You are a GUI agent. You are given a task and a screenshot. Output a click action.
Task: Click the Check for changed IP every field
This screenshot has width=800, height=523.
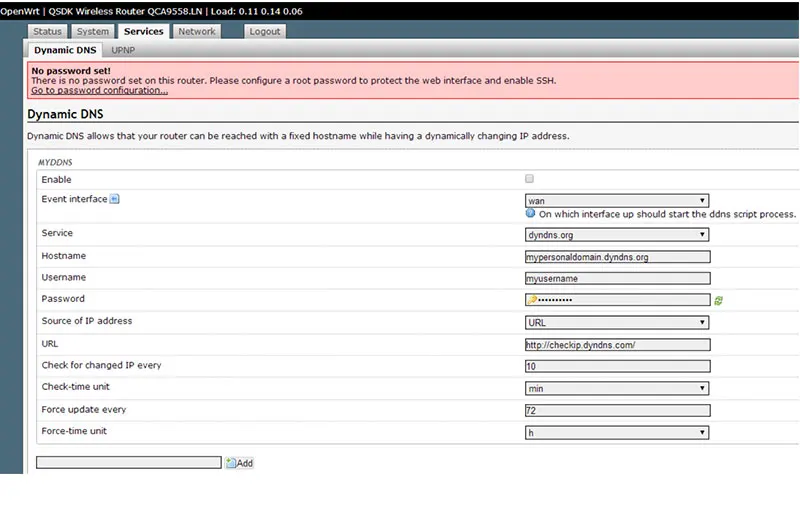pyautogui.click(x=617, y=366)
